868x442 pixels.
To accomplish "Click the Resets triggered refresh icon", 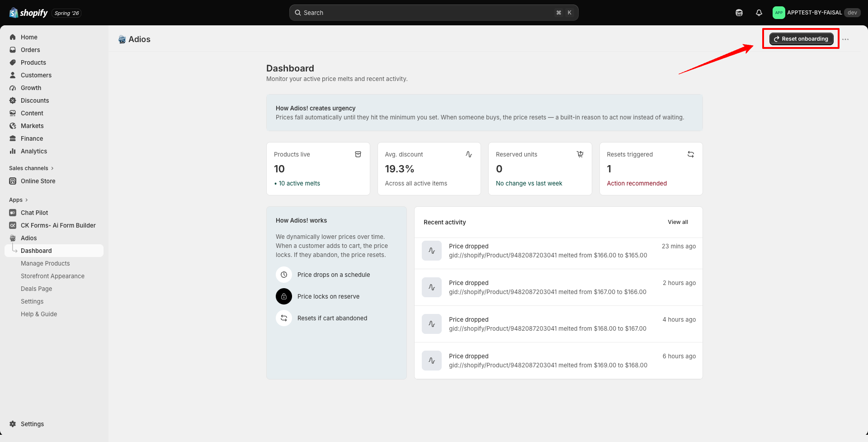I will [691, 154].
